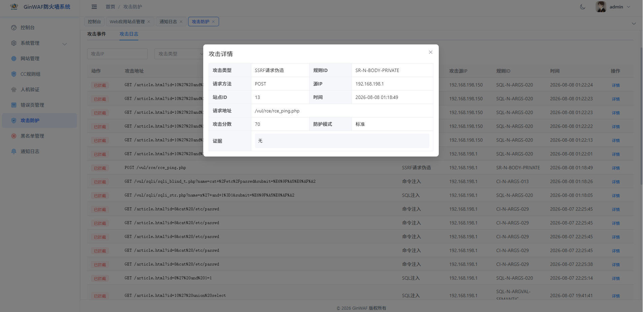Screen dimensions: 644x312
Task: View 详情 for 19:41:41 log row
Action: coord(616,296)
